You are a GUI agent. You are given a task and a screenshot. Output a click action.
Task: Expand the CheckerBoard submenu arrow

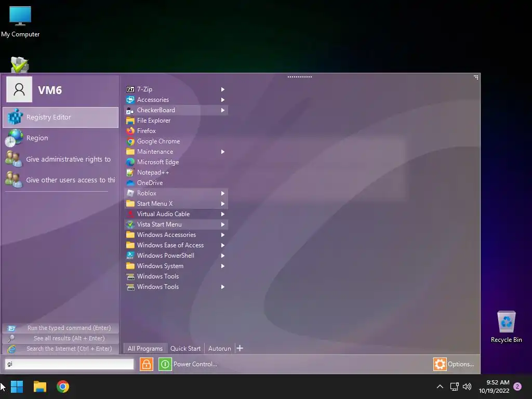[223, 110]
